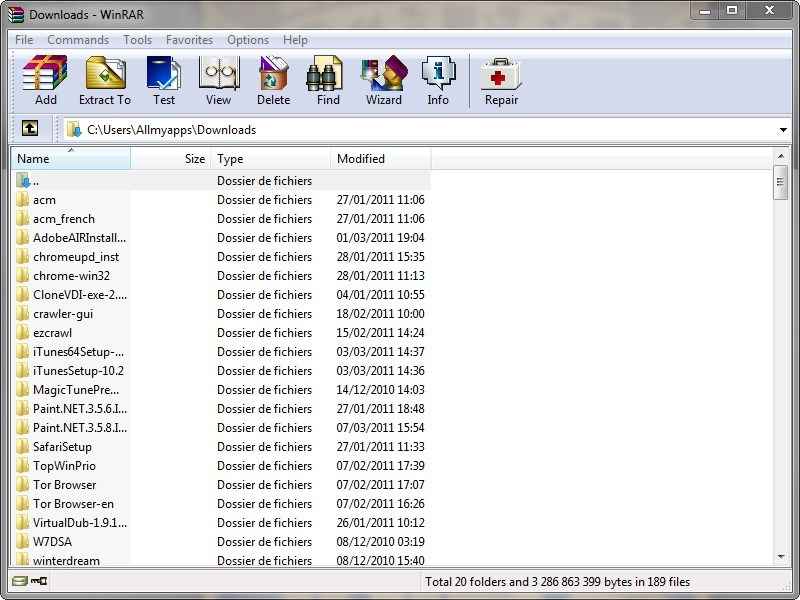Open the Help menu
Viewport: 800px width, 600px height.
[x=295, y=40]
